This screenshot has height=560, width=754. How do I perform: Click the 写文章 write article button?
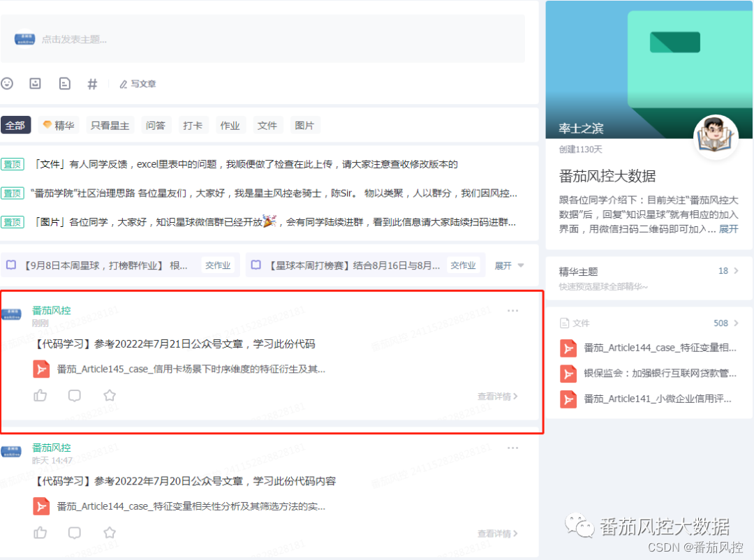pyautogui.click(x=138, y=84)
